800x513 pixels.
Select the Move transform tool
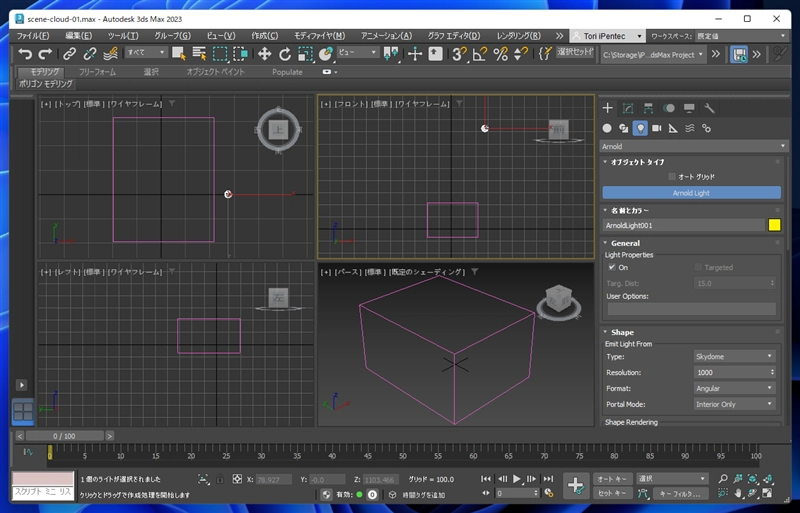point(264,54)
